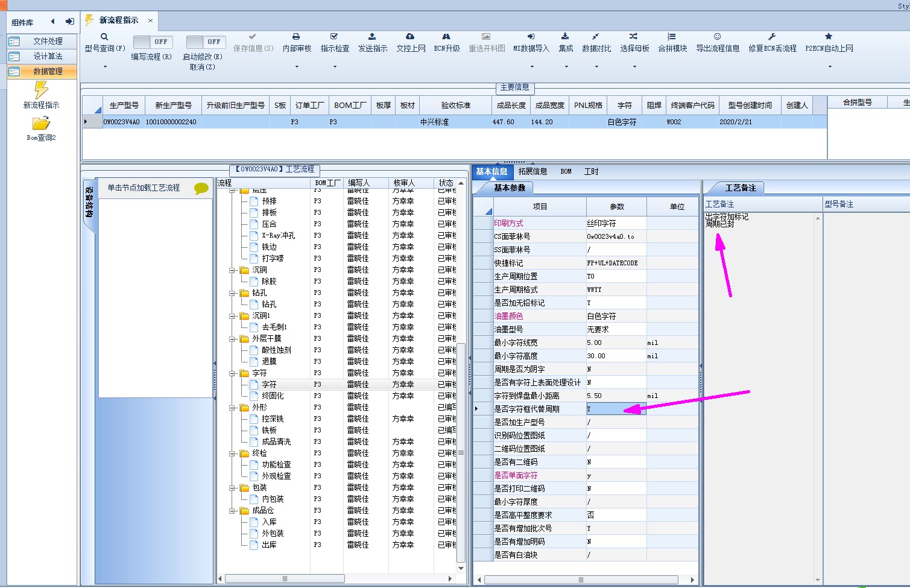The image size is (910, 588).
Task: Run 指示检查 check icon
Action: [334, 36]
